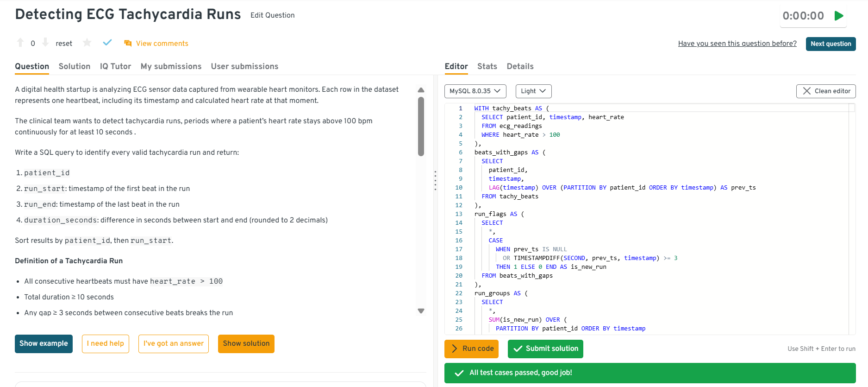This screenshot has height=387, width=868.
Task: Open the Stats tab
Action: tap(487, 66)
